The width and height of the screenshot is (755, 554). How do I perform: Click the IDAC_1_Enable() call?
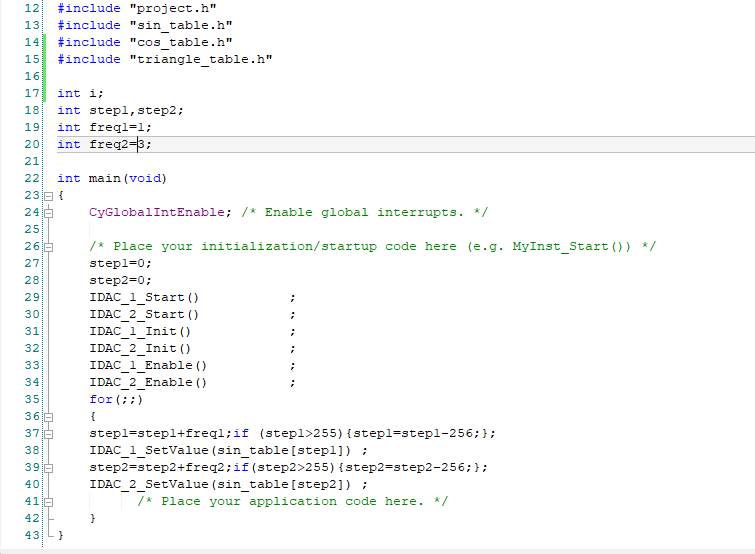pos(148,365)
